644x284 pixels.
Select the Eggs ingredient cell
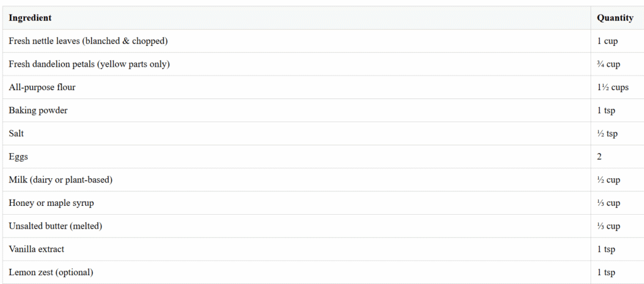coord(297,157)
